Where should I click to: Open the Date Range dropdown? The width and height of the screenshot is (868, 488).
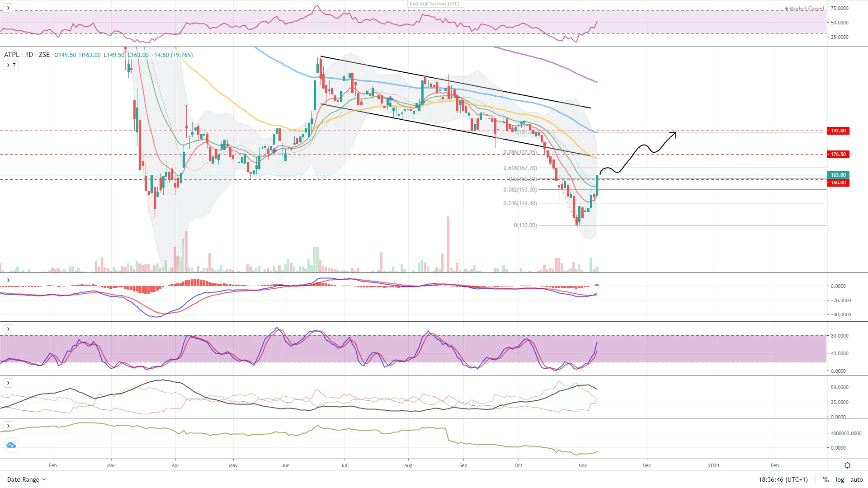point(26,479)
